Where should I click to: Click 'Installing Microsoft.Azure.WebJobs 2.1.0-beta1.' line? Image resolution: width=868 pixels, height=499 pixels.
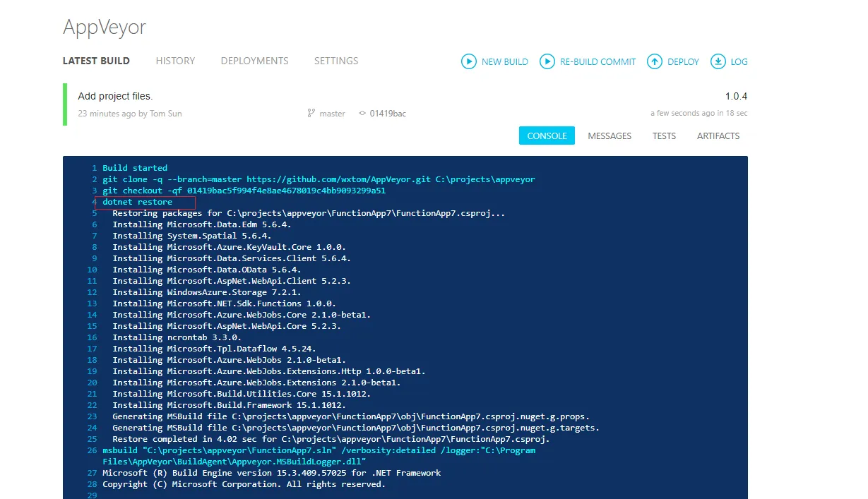point(230,360)
